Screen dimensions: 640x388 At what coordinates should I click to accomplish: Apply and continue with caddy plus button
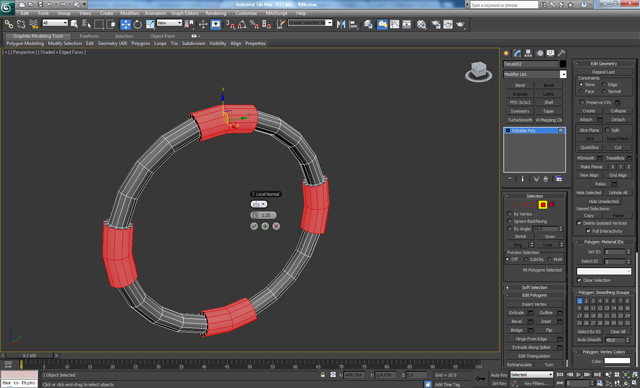265,226
